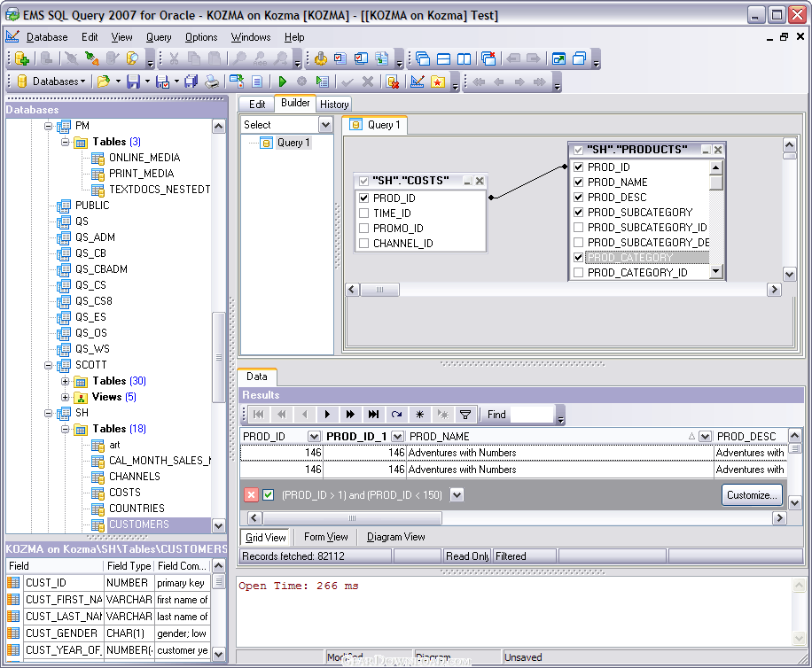The width and height of the screenshot is (812, 668).
Task: Uncheck PROD_ID in the COSTS table
Action: pos(364,198)
